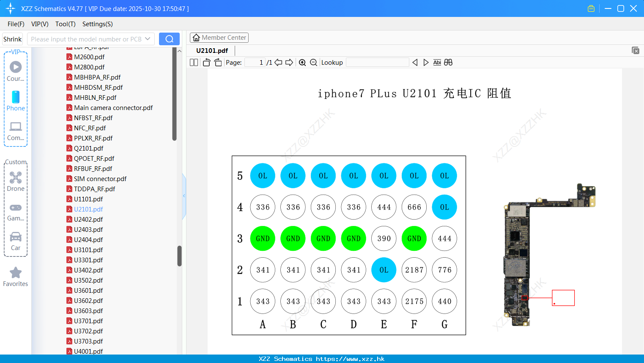
Task: Rotate page clockwise icon
Action: [218, 62]
